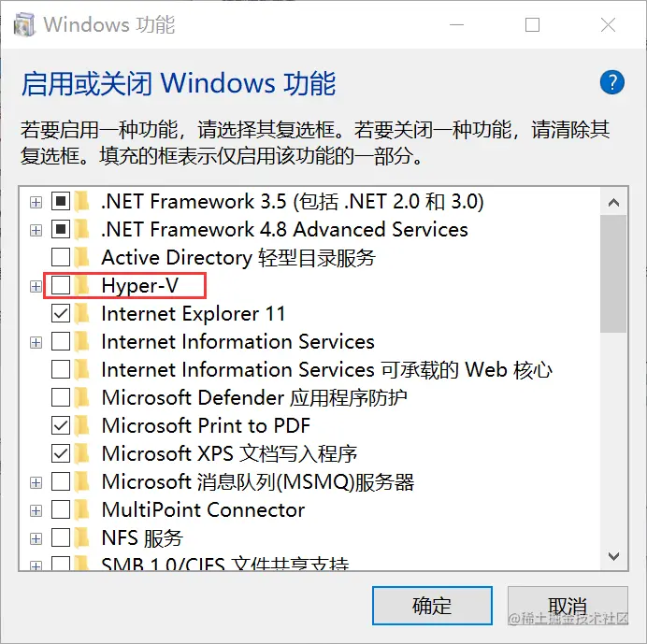
Task: Click the folder icon next to Hyper-V
Action: (83, 285)
